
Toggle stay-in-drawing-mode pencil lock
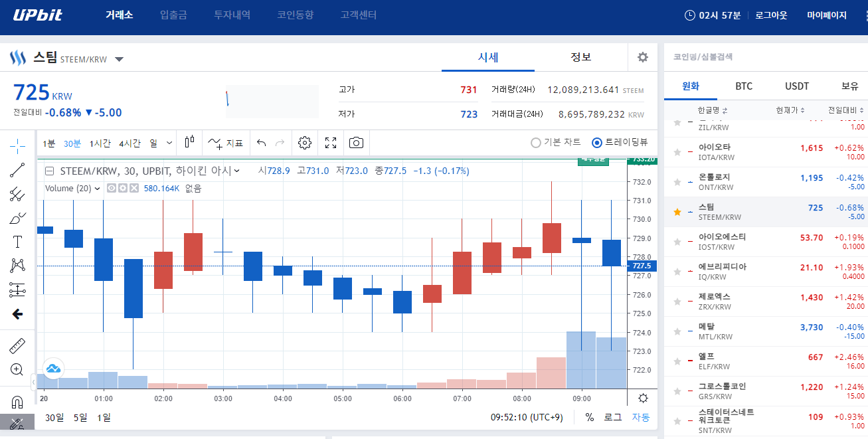[x=17, y=423]
